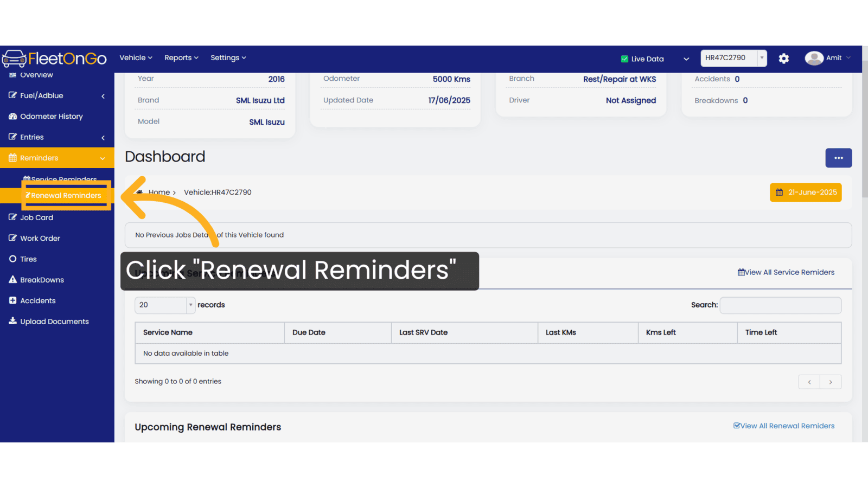Open the Job Card page
Viewport: 868px width, 488px height.
[x=36, y=217]
